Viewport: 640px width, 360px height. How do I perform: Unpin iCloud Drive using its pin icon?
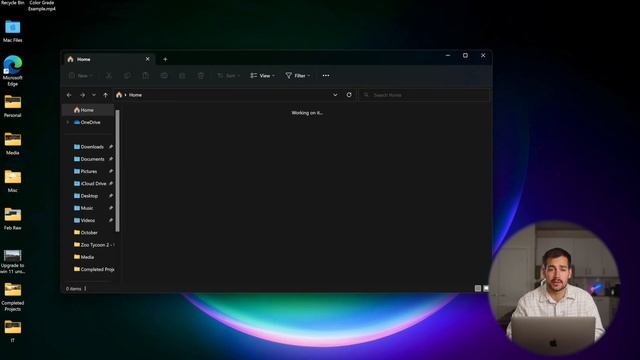[x=111, y=183]
